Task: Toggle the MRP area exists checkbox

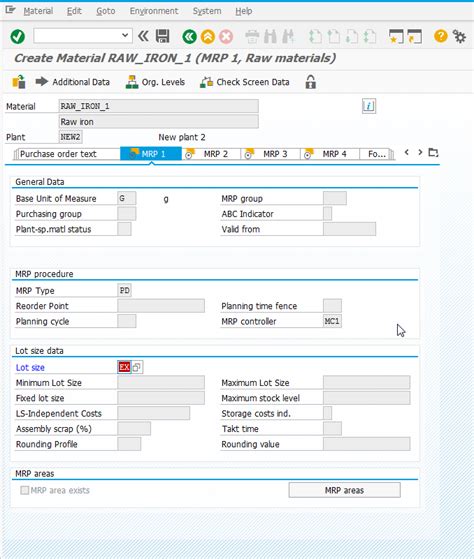Action: pyautogui.click(x=24, y=490)
